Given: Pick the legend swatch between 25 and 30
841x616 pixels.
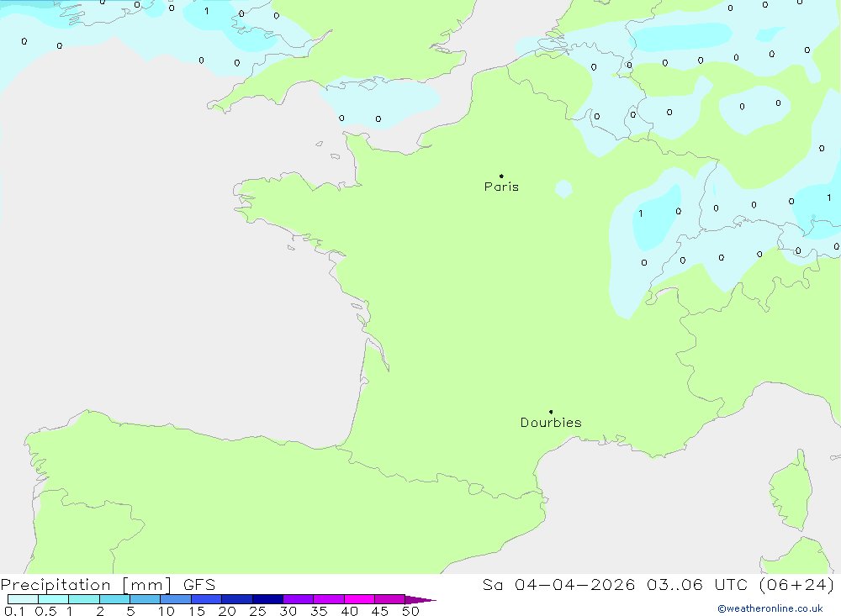Looking at the screenshot, I should (267, 599).
